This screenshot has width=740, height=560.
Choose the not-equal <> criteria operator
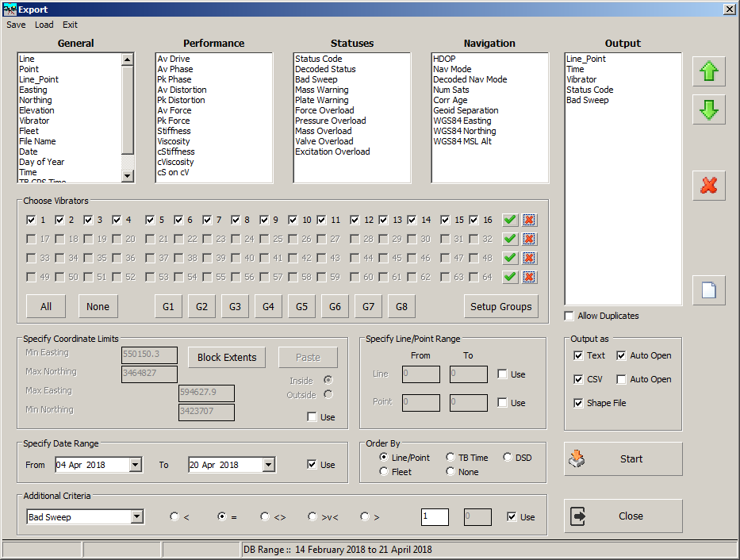tap(264, 516)
